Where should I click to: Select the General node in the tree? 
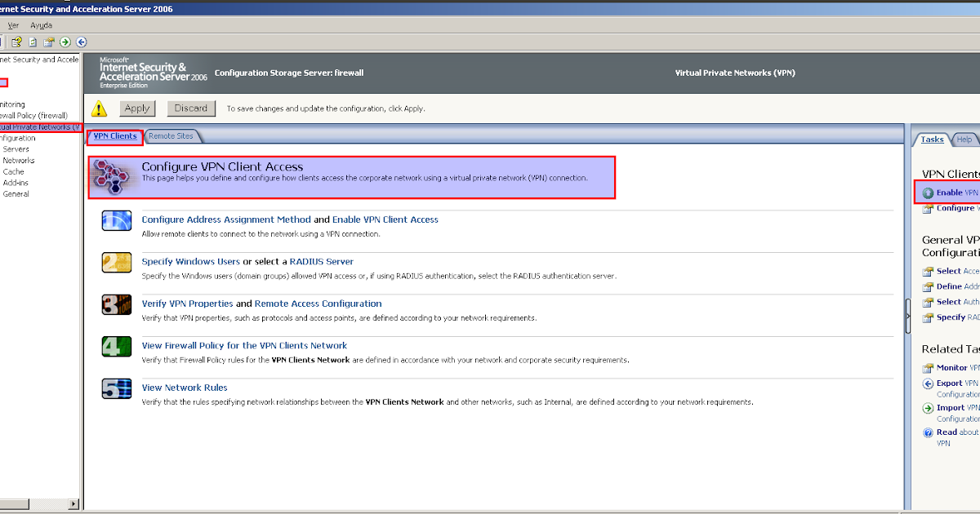point(16,194)
